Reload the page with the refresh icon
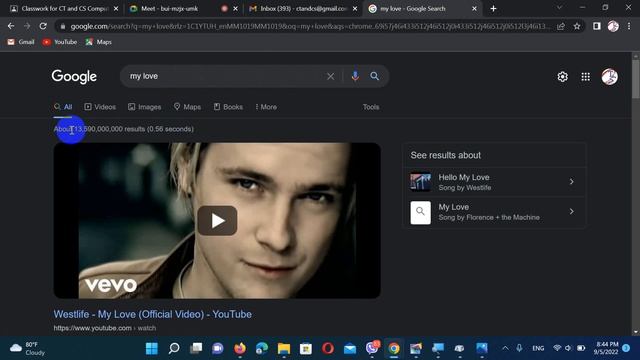The height and width of the screenshot is (360, 640). pos(43,26)
